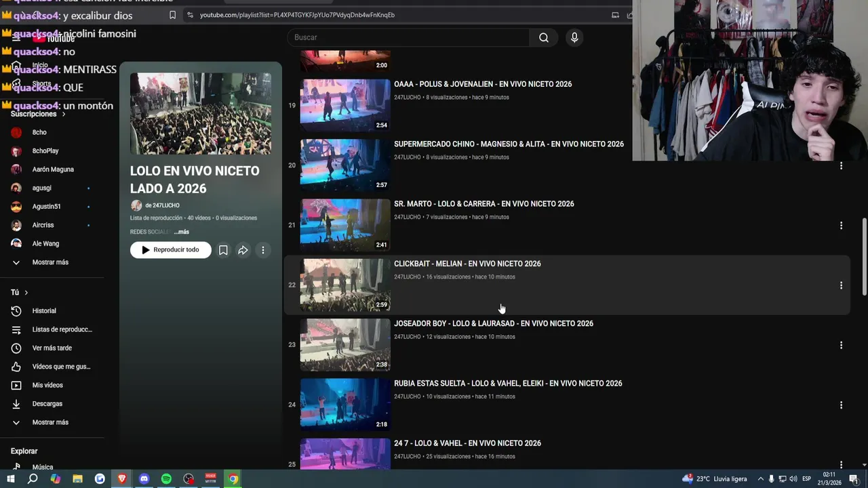Open volume control in system tray

(x=793, y=479)
